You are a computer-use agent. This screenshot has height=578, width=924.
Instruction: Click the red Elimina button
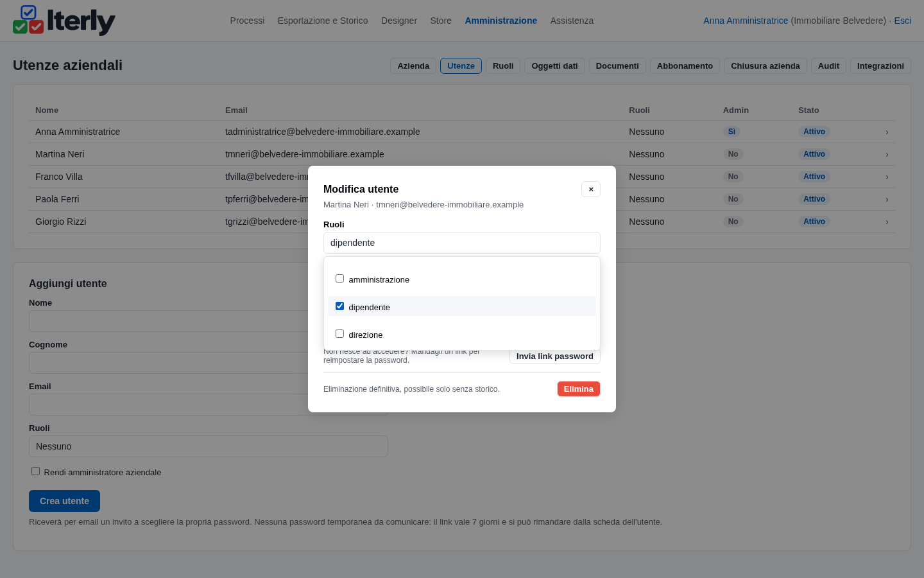pyautogui.click(x=579, y=389)
